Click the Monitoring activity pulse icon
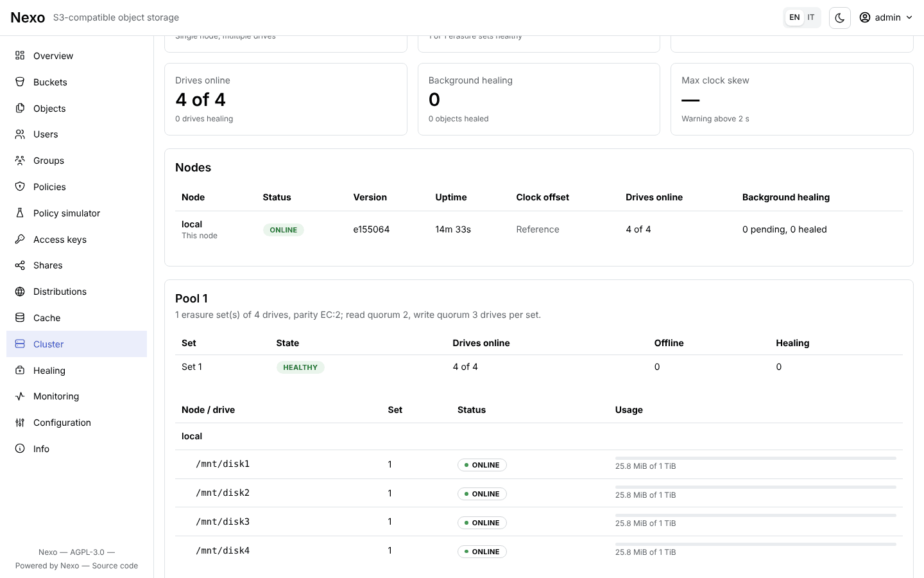The width and height of the screenshot is (924, 578). point(20,396)
